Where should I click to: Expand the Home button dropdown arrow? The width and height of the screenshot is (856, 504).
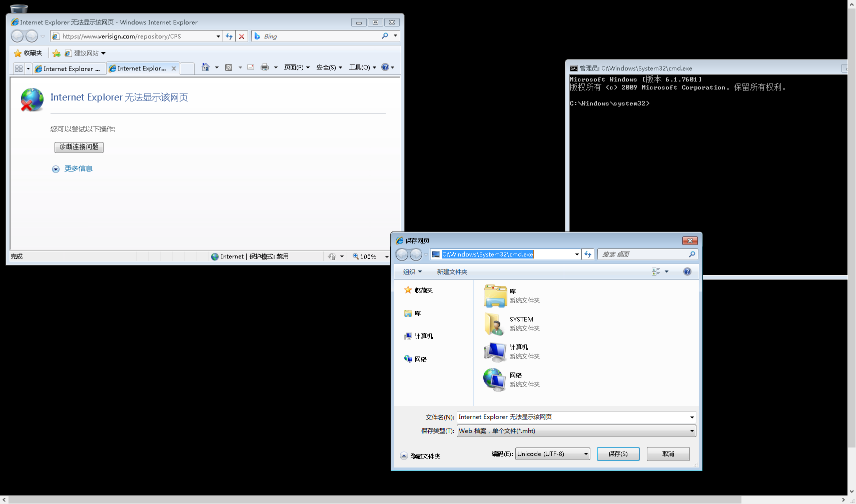pyautogui.click(x=217, y=67)
